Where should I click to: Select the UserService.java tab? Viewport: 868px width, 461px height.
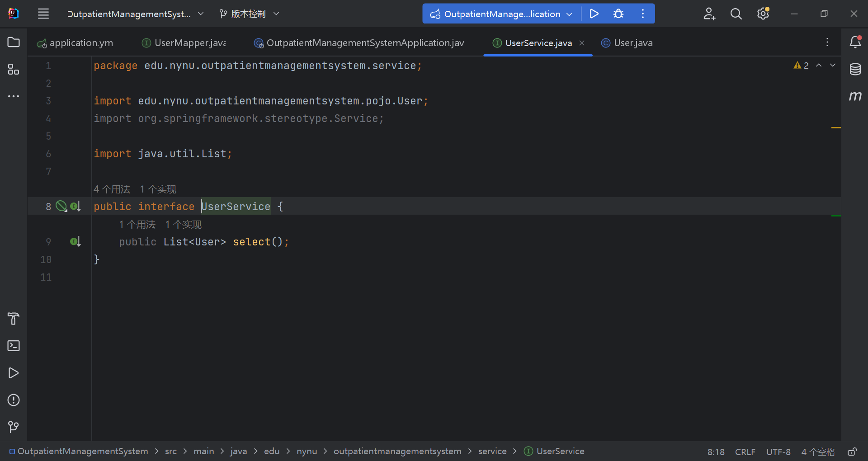coord(538,43)
